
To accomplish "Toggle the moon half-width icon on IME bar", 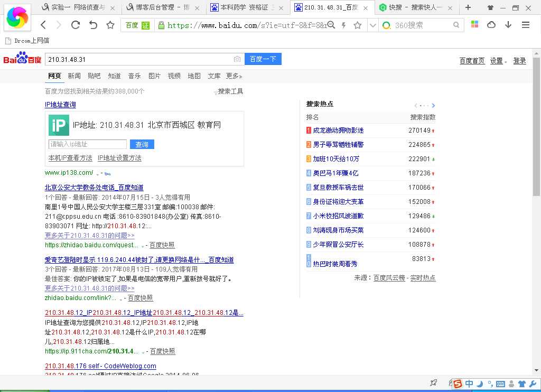I will pyautogui.click(x=480, y=384).
